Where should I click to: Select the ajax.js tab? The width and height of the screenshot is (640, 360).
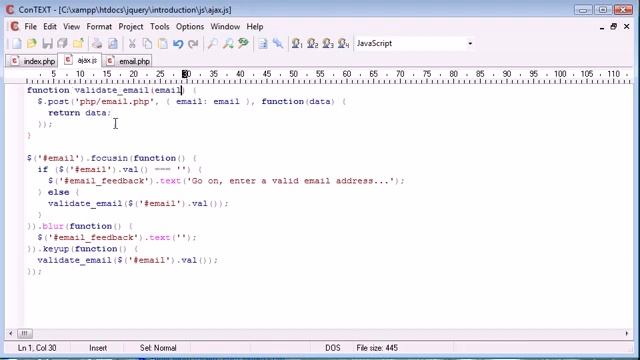(x=80, y=60)
